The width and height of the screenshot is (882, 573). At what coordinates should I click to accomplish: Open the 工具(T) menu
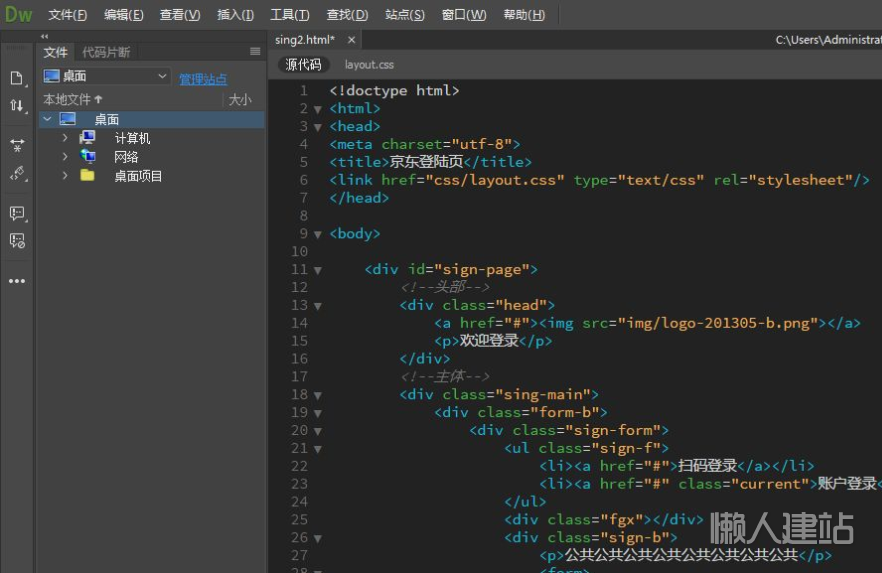pyautogui.click(x=290, y=15)
